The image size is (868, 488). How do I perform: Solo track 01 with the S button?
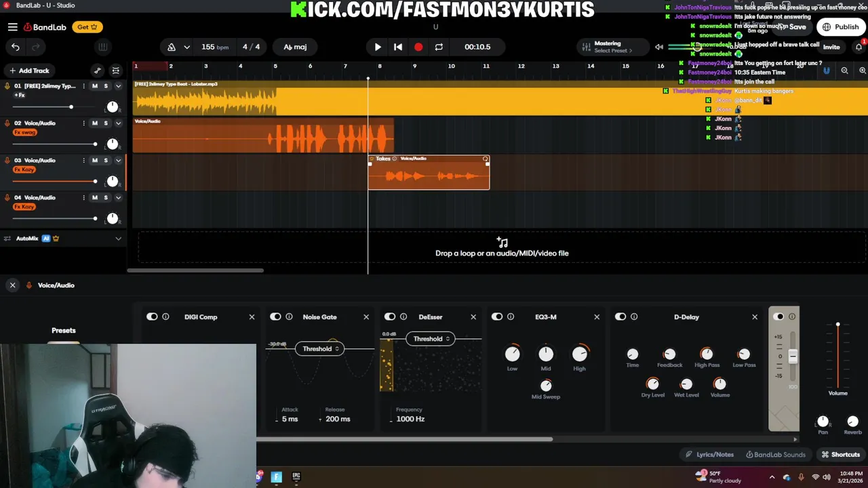pos(106,86)
